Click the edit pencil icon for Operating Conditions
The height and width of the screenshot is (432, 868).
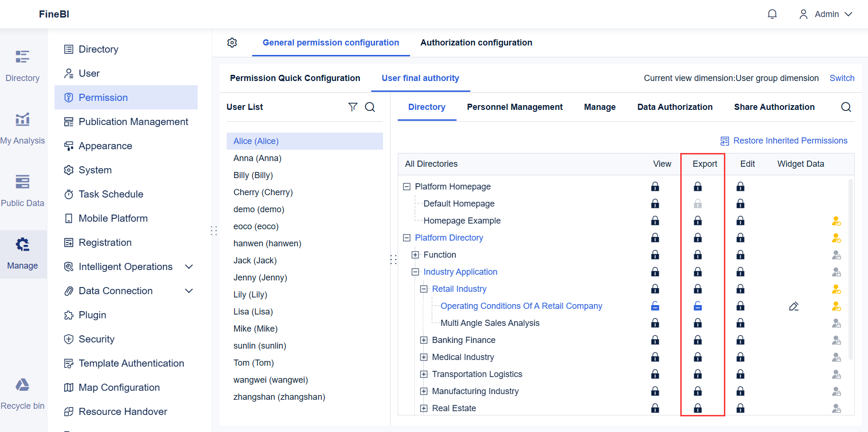[794, 306]
